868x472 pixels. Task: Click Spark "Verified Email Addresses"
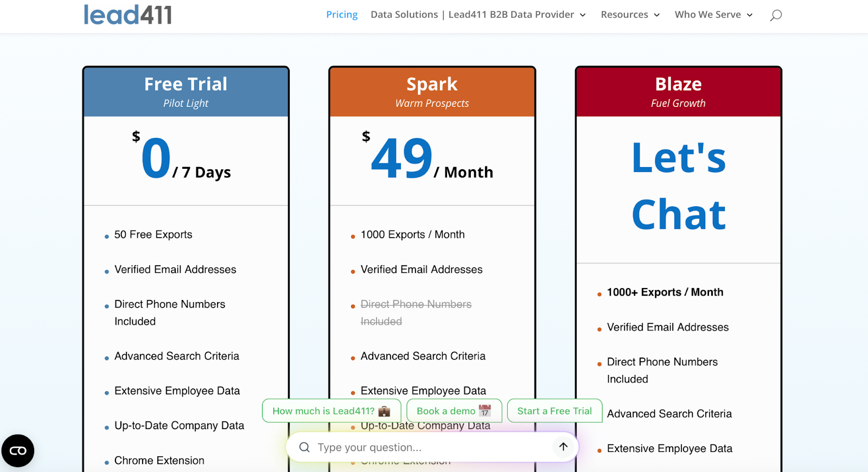pyautogui.click(x=422, y=269)
